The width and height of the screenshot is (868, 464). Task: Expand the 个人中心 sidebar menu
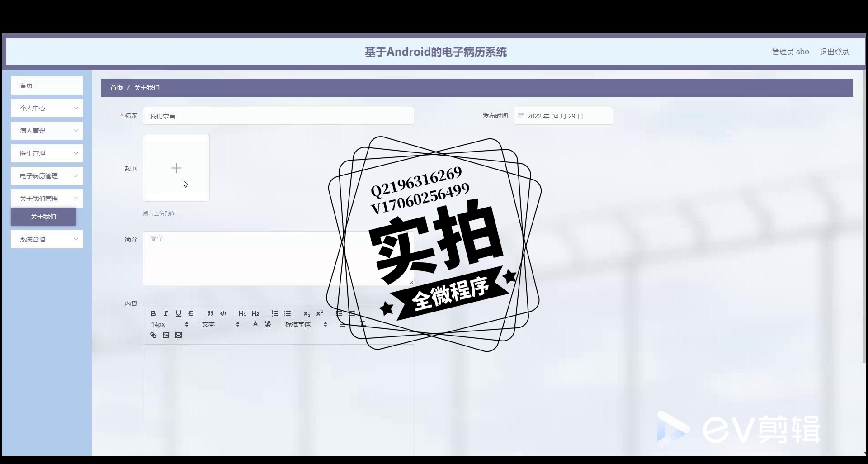click(x=47, y=108)
